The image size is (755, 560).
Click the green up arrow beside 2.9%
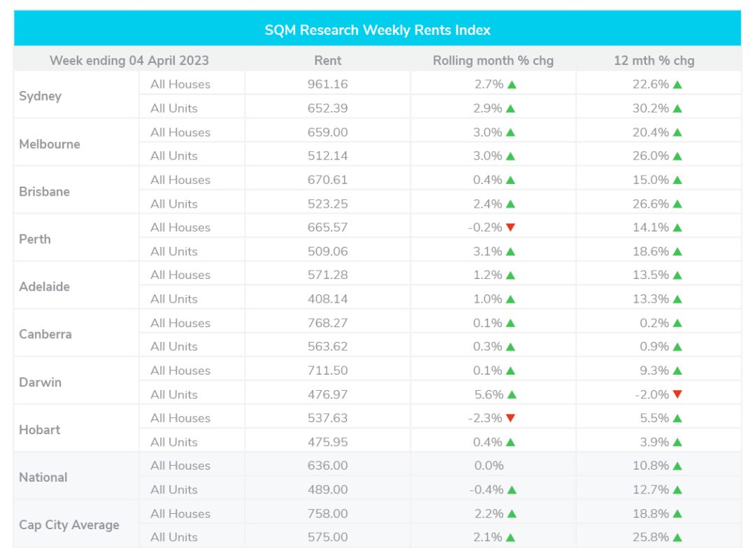510,108
